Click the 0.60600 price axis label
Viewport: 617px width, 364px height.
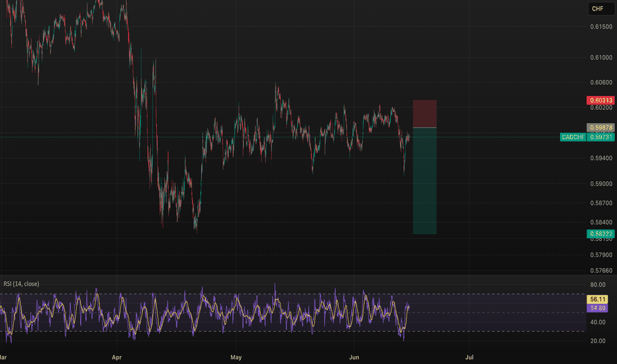tap(601, 82)
